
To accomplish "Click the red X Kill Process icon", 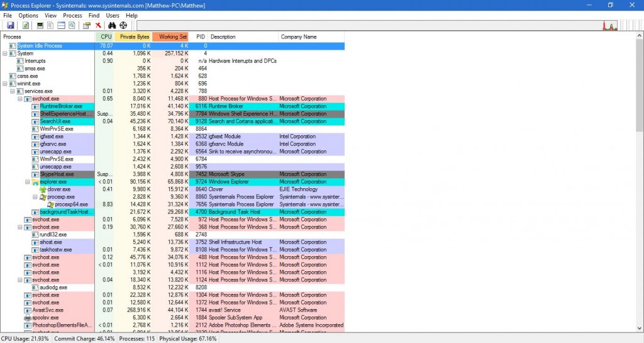I will (x=98, y=25).
